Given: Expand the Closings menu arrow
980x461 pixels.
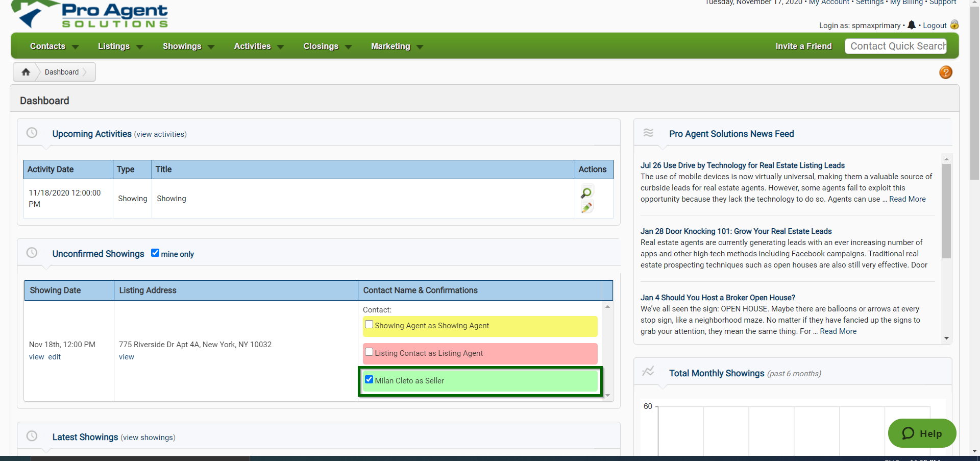Looking at the screenshot, I should [x=349, y=47].
